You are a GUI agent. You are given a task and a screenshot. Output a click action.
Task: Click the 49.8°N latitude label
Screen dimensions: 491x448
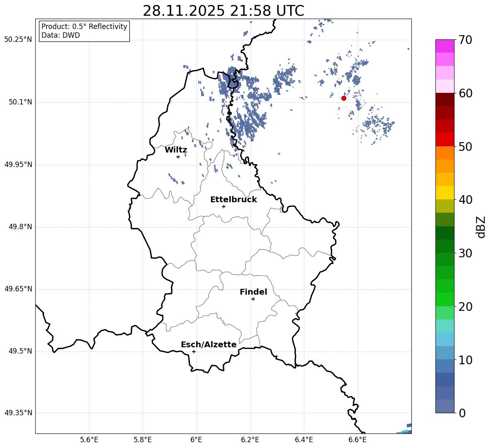(x=20, y=227)
